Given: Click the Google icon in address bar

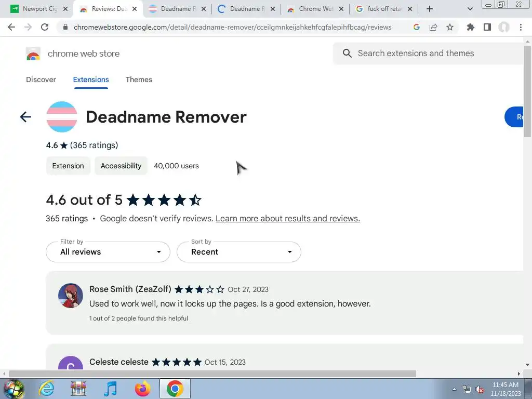Looking at the screenshot, I should pyautogui.click(x=416, y=27).
